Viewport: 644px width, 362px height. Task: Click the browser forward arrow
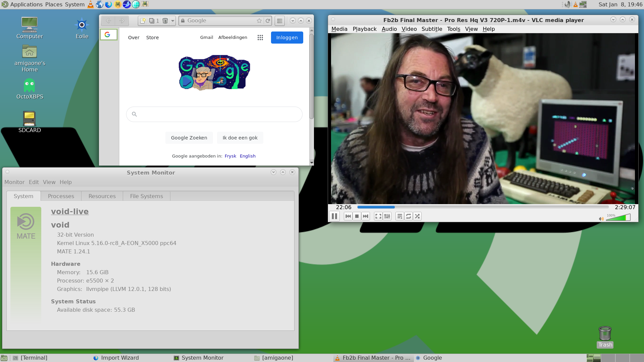click(122, 21)
